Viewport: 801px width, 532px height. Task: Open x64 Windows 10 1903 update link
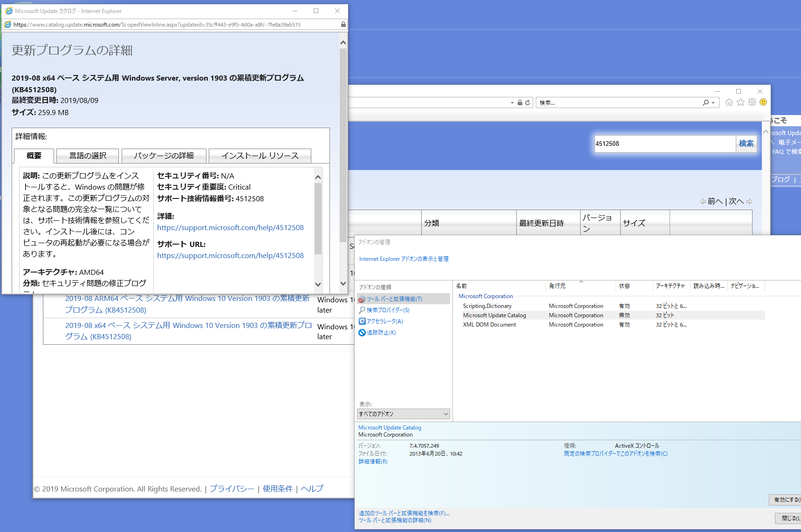point(188,331)
